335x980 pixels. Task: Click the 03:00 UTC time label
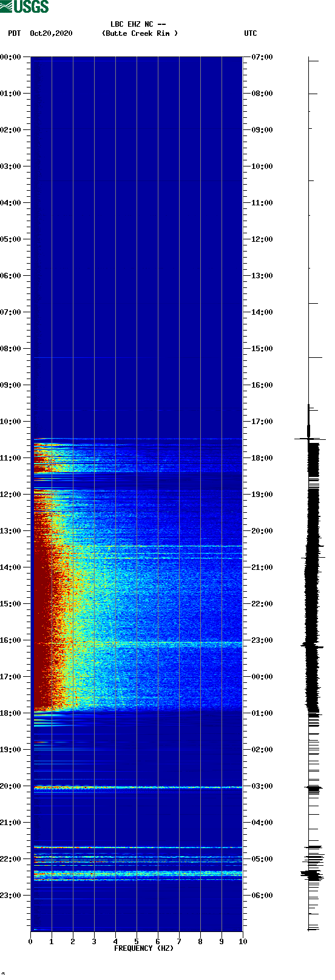(x=262, y=786)
